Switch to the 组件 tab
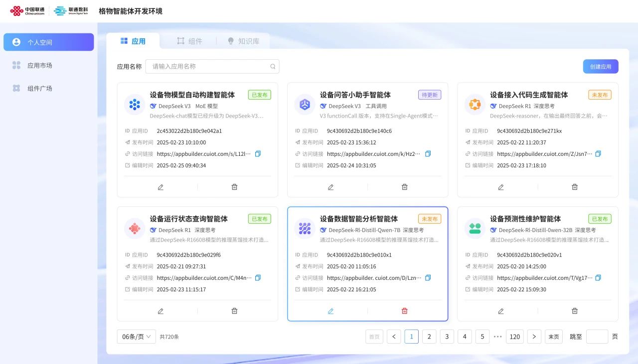Screen dimensions: 638x364 189,41
